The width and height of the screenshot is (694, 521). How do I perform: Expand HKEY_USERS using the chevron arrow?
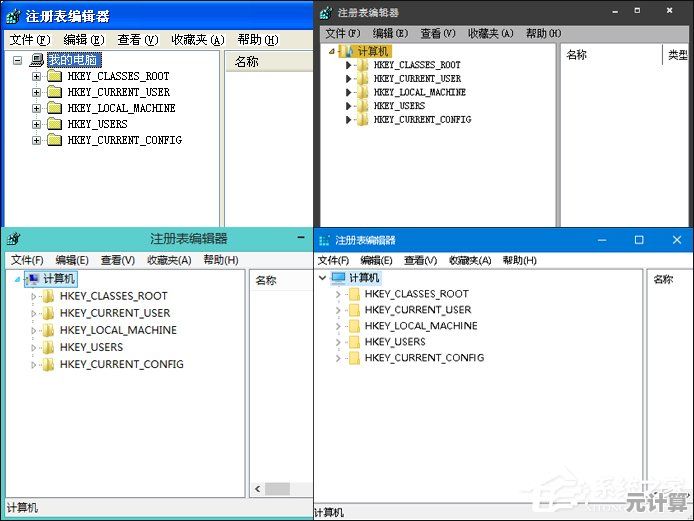point(338,342)
